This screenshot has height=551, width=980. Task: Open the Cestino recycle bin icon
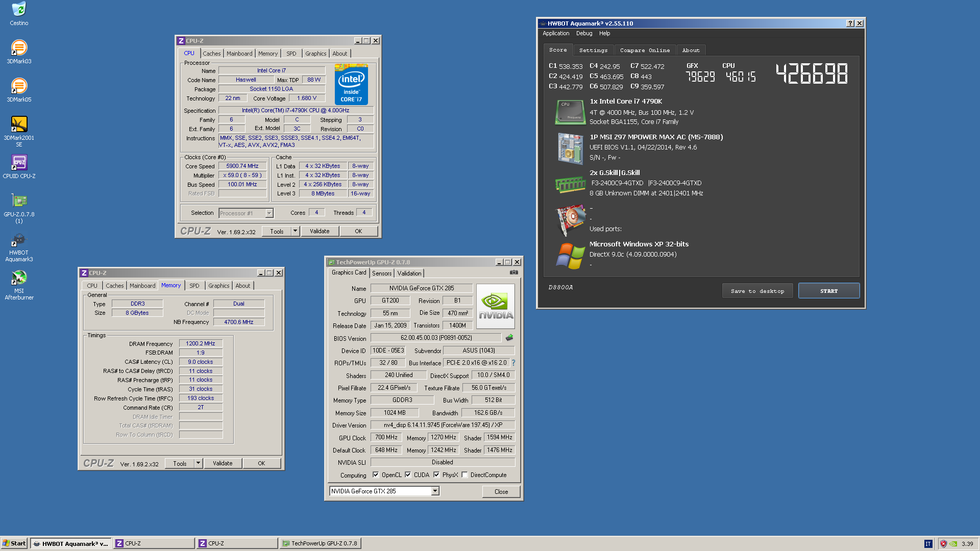tap(19, 14)
